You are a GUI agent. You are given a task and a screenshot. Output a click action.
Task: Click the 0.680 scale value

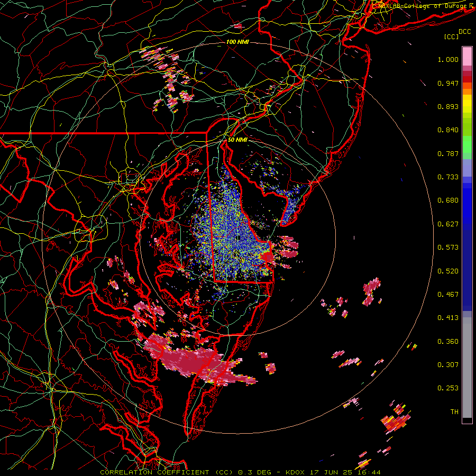(x=448, y=200)
